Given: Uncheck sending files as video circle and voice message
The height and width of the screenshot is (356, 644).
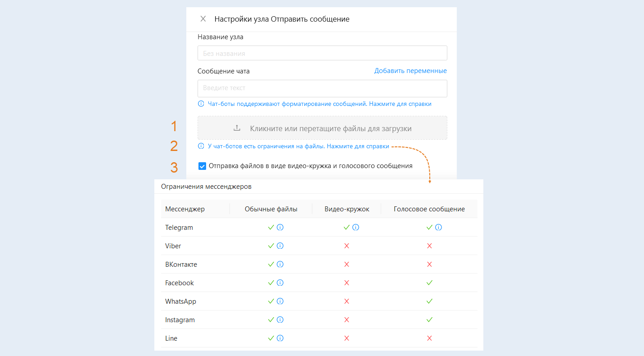Looking at the screenshot, I should pos(203,166).
